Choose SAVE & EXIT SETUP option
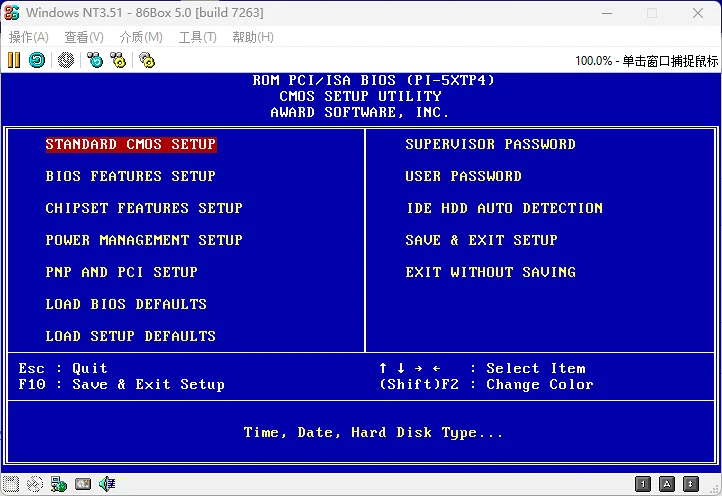The width and height of the screenshot is (722, 496). coord(481,240)
